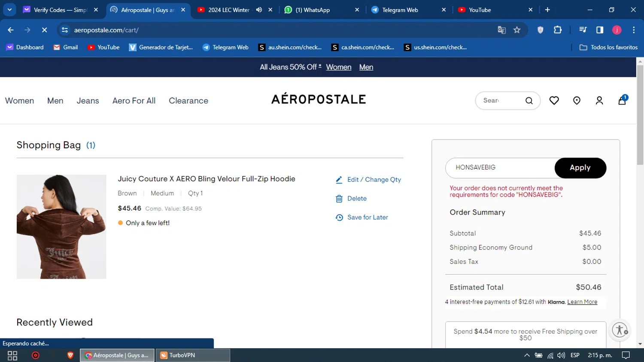Open the au.shein.com bookmark
This screenshot has height=362, width=644.
[x=290, y=47]
